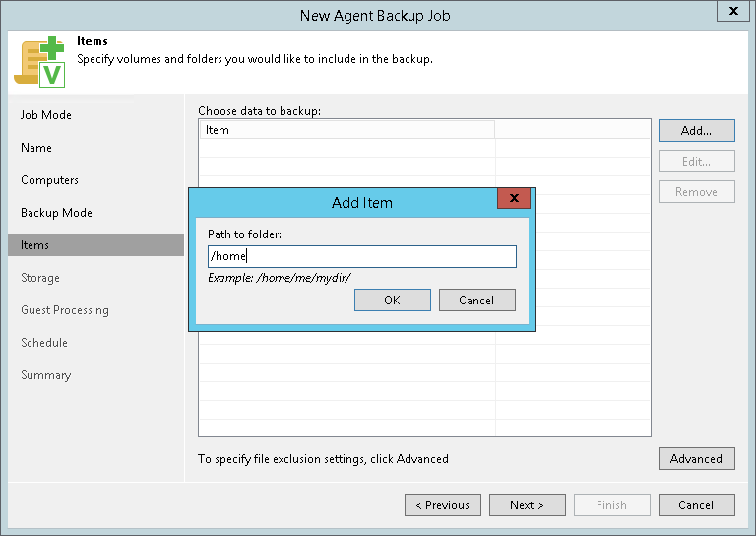
Task: Open the Guest Processing step
Action: 65,310
